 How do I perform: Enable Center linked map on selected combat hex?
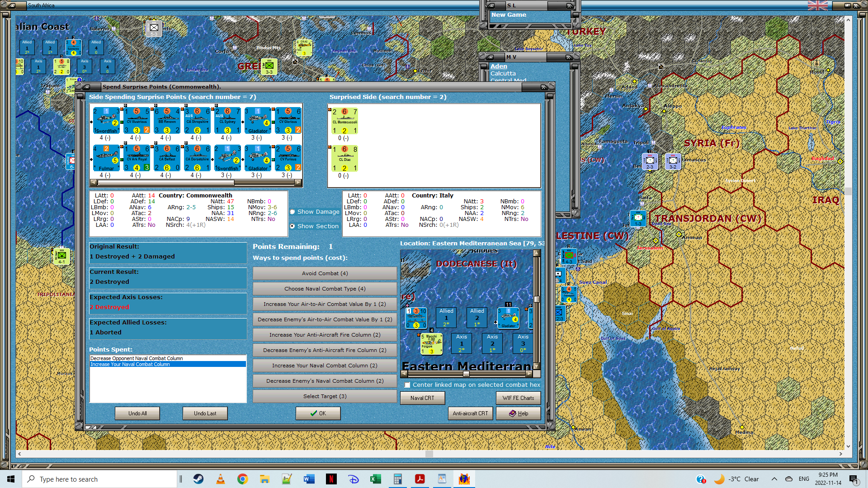coord(407,385)
